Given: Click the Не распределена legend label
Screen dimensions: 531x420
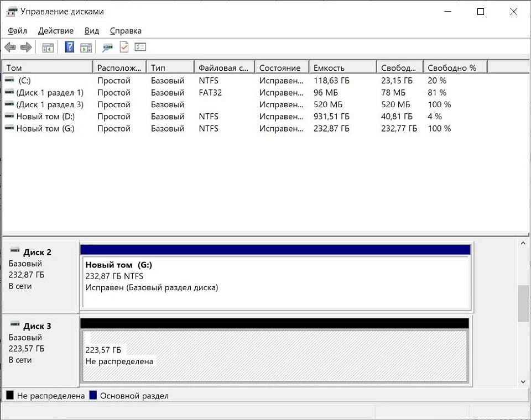Looking at the screenshot, I should point(51,396).
